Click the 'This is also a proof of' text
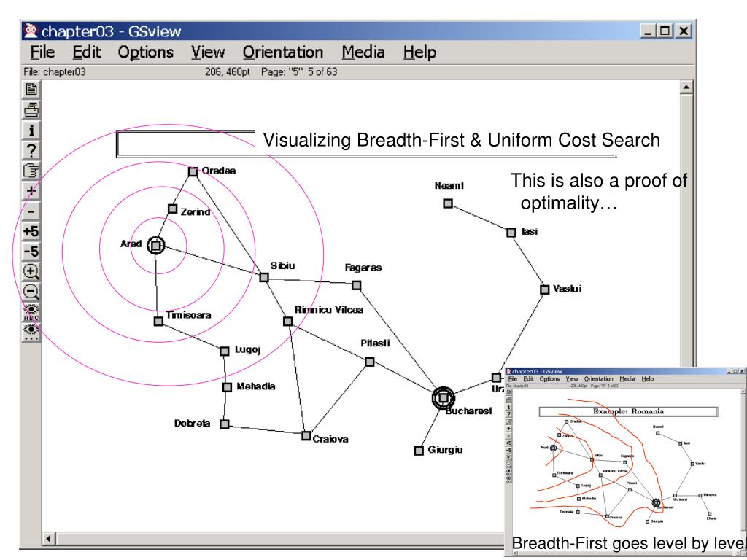Screen dimensions: 747x560 click(598, 181)
